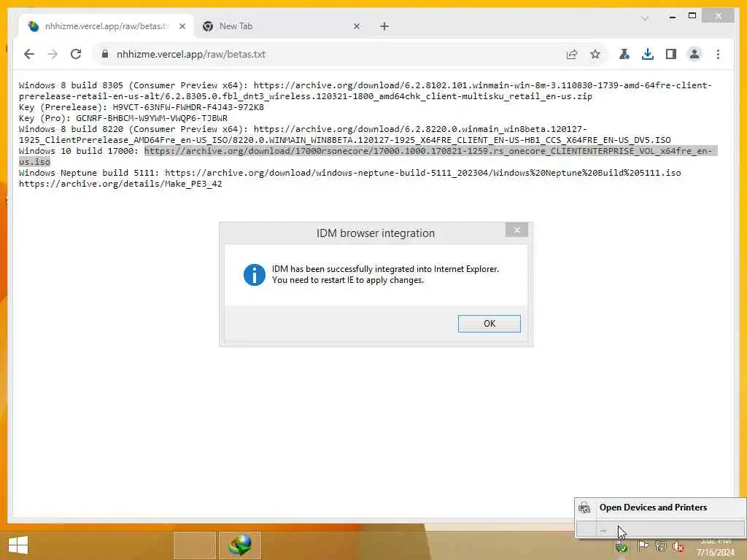Open the Chrome Labs flask icon
The width and height of the screenshot is (747, 560).
(624, 54)
